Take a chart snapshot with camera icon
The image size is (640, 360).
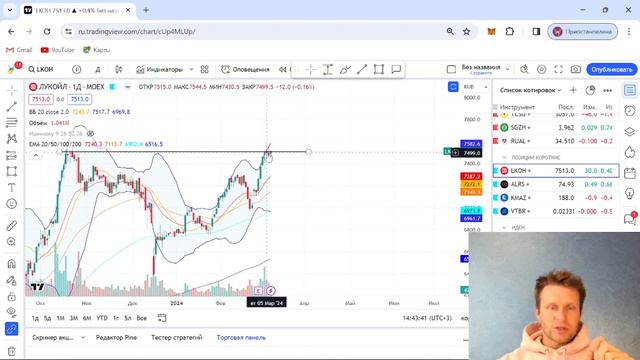(x=576, y=69)
